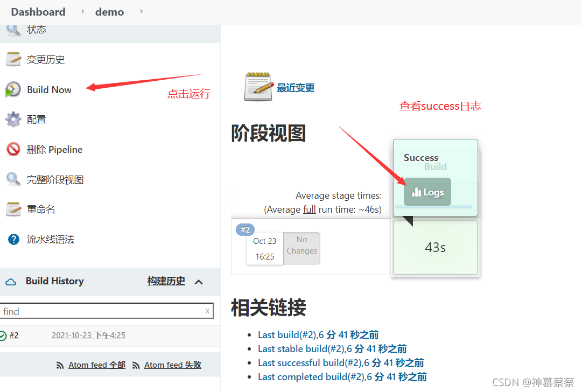This screenshot has height=392, width=582.
Task: Click the Build History cloud icon
Action: pyautogui.click(x=11, y=282)
